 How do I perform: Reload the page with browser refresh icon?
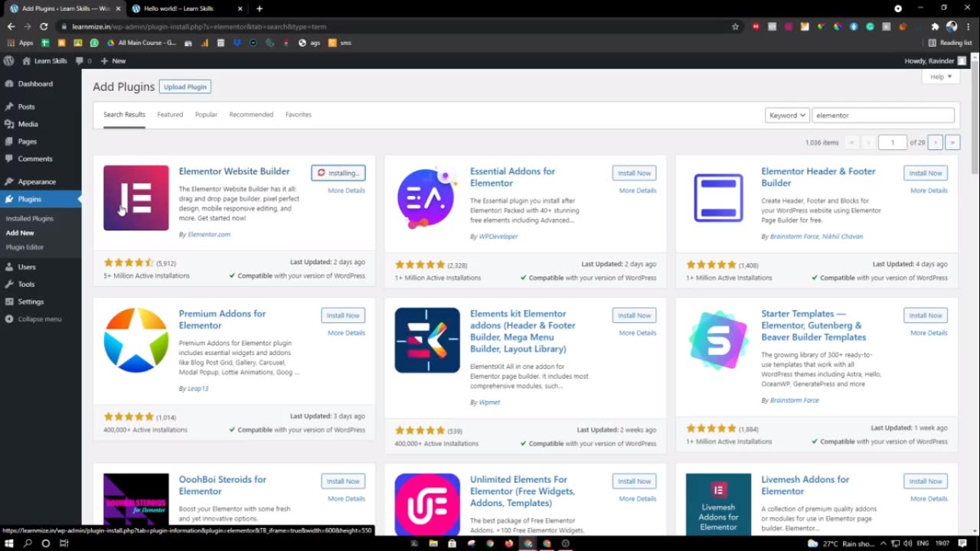point(44,26)
